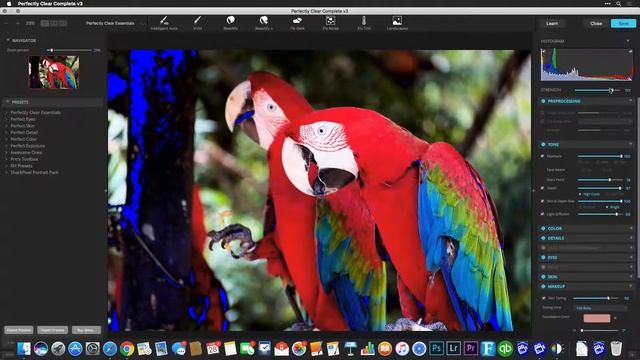Zoom out with the minus icon

tap(6, 23)
